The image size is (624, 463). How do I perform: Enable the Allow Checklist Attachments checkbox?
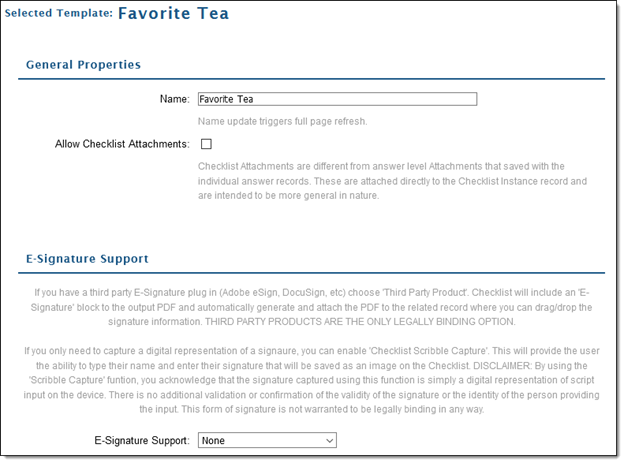pyautogui.click(x=206, y=144)
